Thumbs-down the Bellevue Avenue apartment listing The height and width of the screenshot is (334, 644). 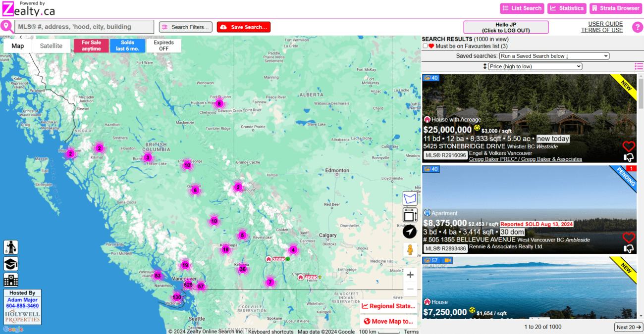click(x=629, y=248)
